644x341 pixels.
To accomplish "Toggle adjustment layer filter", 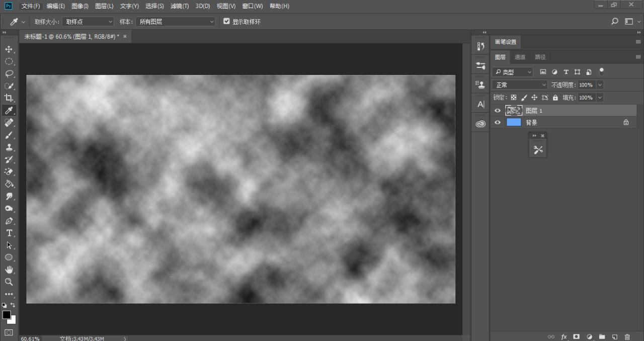I will [x=554, y=72].
